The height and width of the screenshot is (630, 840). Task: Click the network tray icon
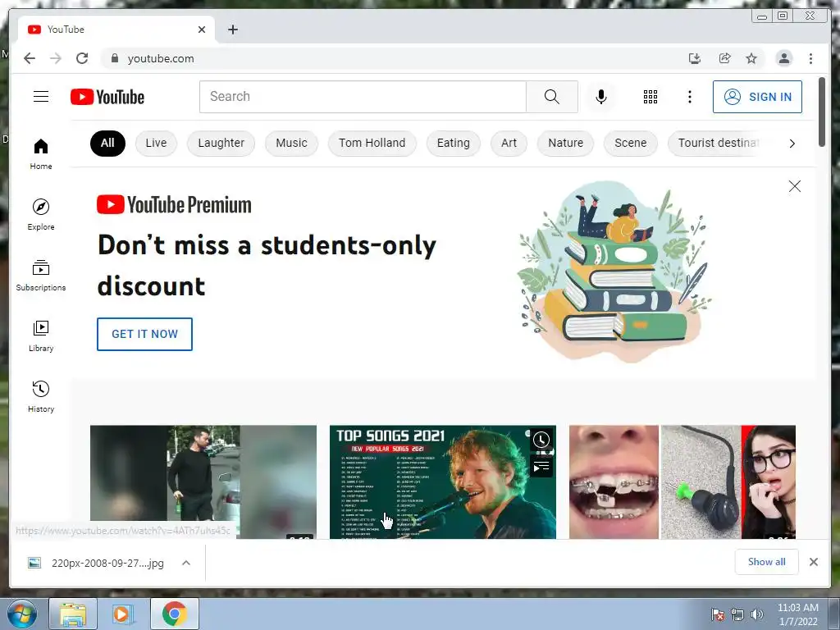click(x=737, y=614)
